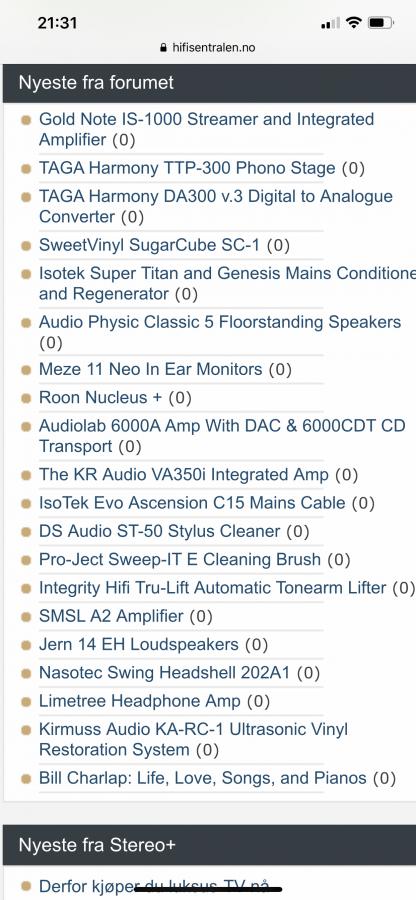Open TAGA Harmony TTP-300 Phono Stage link
The width and height of the screenshot is (416, 900).
click(187, 168)
